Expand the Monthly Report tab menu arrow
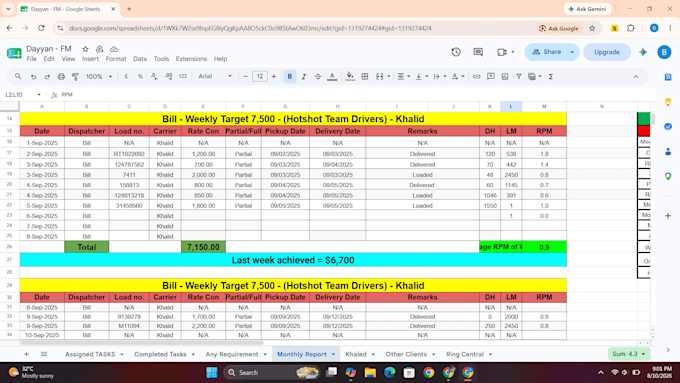The height and width of the screenshot is (383, 680). coord(333,354)
